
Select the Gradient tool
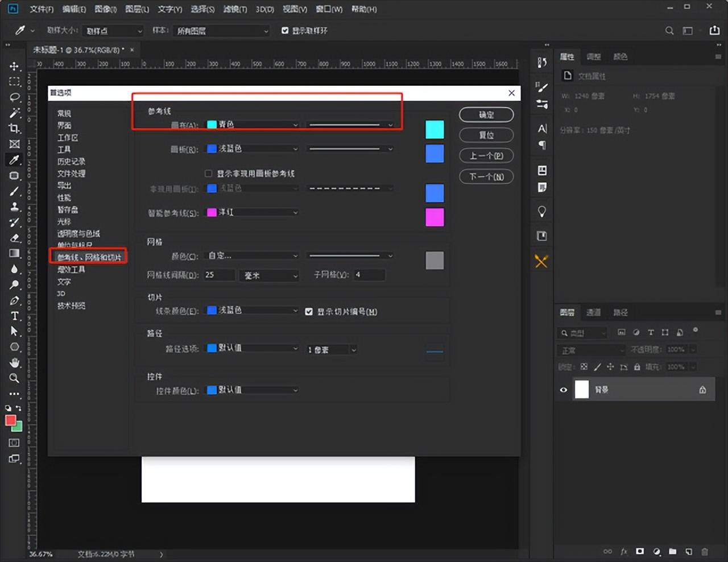tap(14, 254)
